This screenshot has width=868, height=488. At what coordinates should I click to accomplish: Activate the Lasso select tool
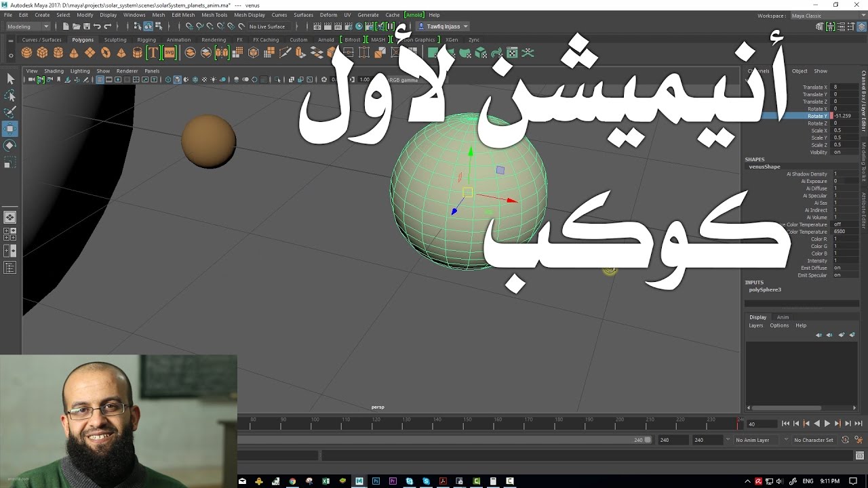10,96
